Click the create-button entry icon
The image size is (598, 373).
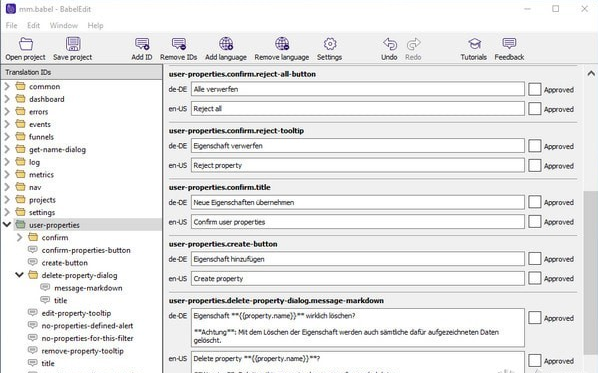[33, 262]
